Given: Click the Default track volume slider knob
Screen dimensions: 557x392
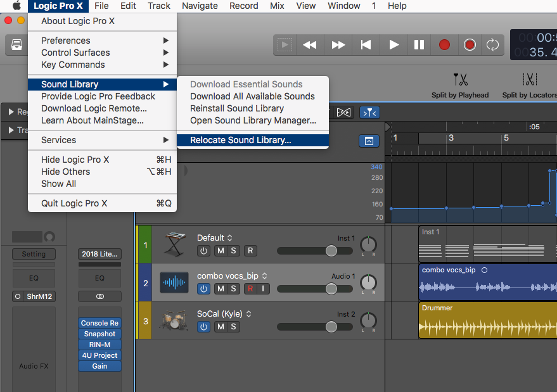Looking at the screenshot, I should pos(331,251).
